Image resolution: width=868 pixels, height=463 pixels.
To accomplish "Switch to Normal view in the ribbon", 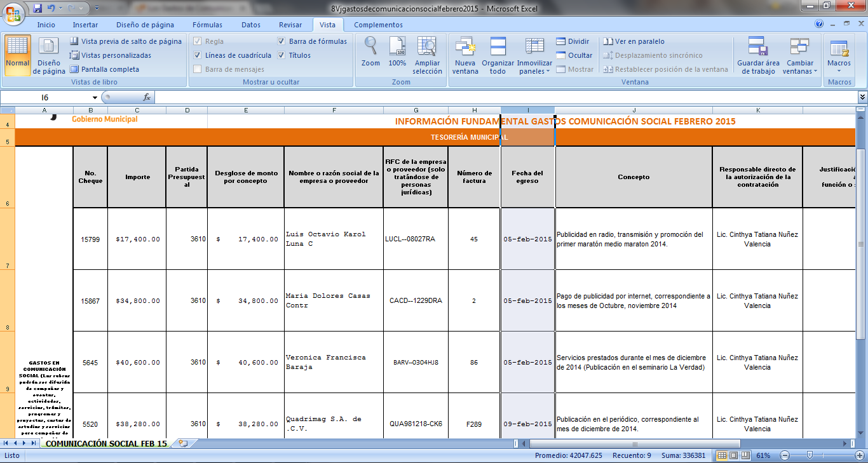I will (x=17, y=55).
